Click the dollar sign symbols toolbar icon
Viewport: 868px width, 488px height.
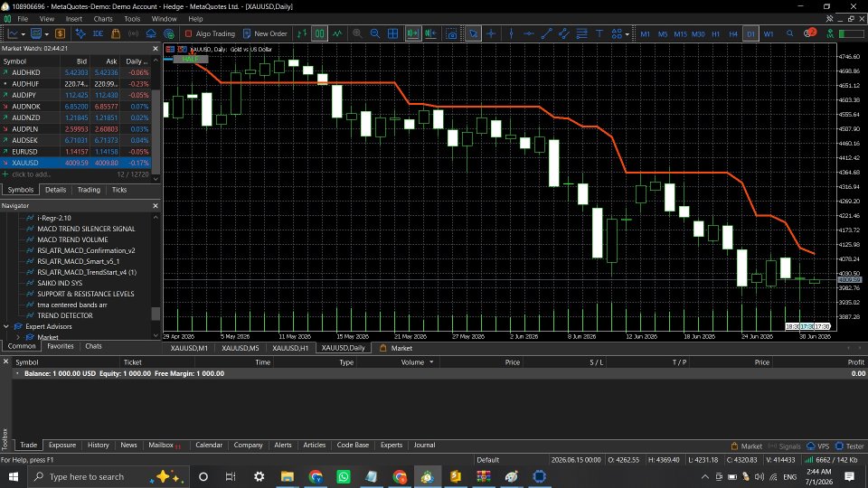click(61, 33)
